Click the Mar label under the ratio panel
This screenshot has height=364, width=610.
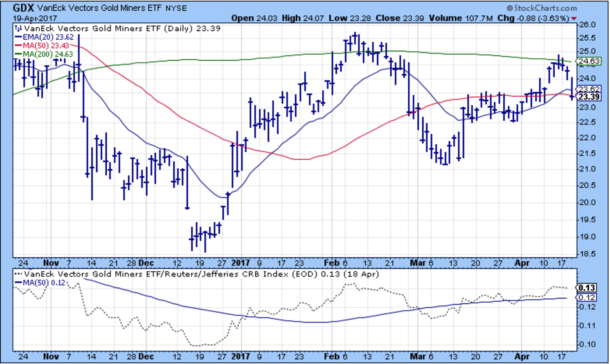(417, 357)
